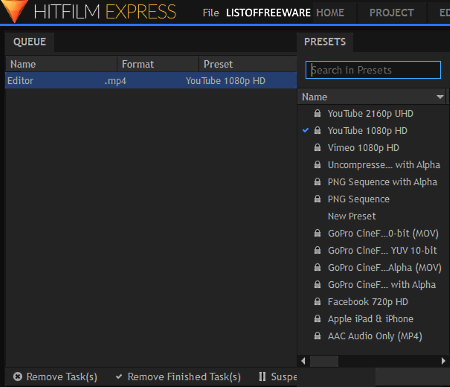This screenshot has width=450, height=387.
Task: Sort queue by Name column header
Action: coord(61,64)
